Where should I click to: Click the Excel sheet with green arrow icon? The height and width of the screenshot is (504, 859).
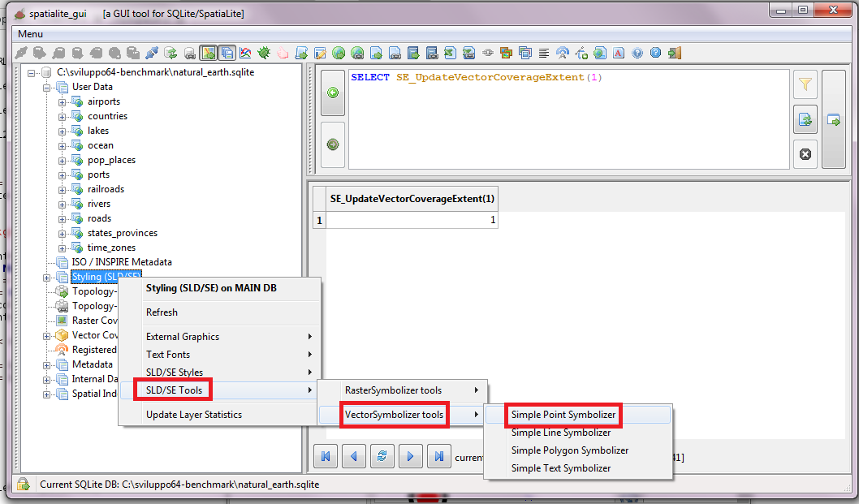coord(451,53)
